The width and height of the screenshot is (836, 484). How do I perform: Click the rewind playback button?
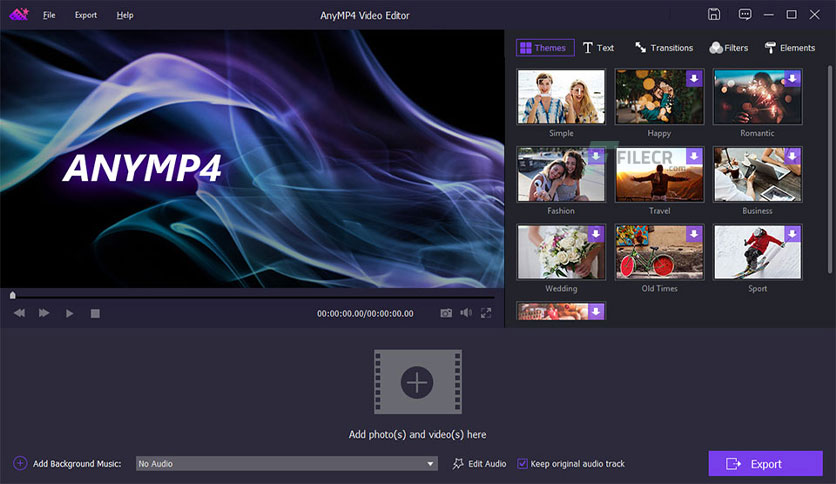19,313
